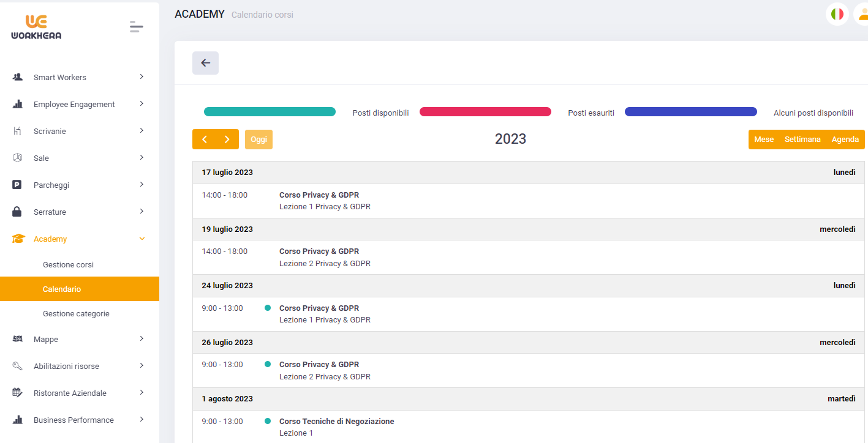This screenshot has height=443, width=868.
Task: Click the green Posti disponibili legend bar
Action: 270,112
